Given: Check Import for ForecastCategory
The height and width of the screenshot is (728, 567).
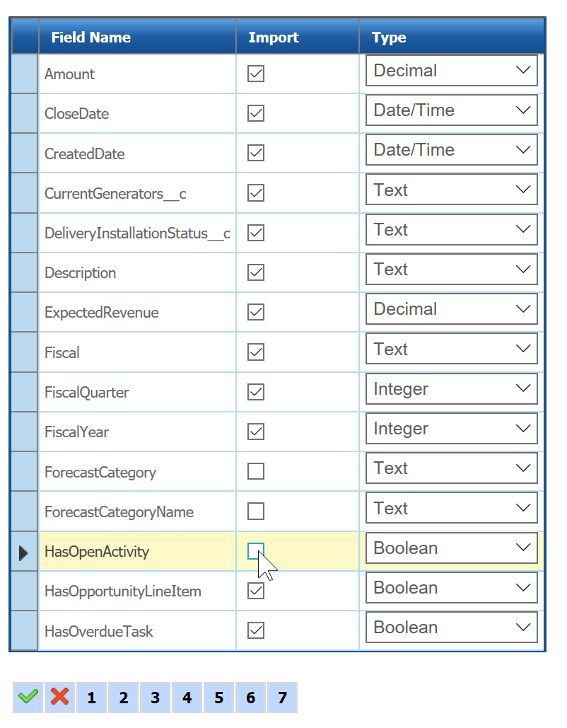Looking at the screenshot, I should (256, 471).
